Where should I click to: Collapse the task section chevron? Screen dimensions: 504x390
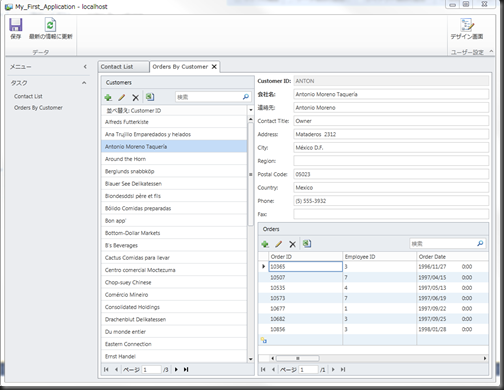coord(84,83)
